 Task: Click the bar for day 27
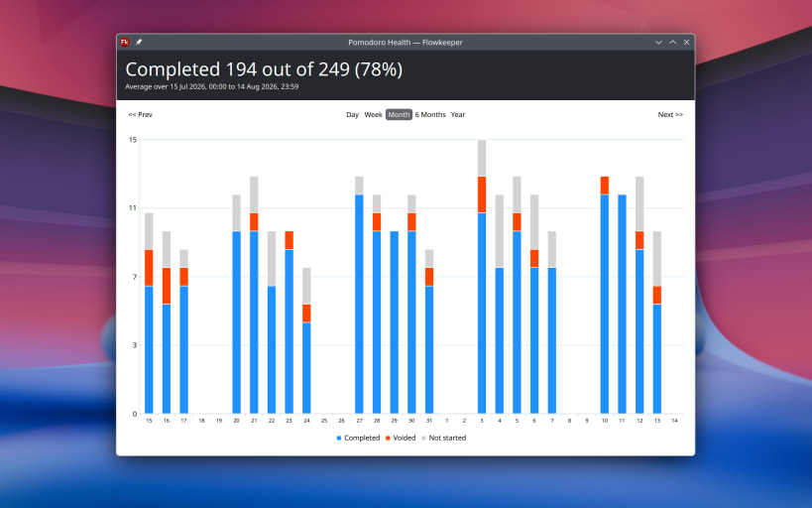pyautogui.click(x=359, y=295)
